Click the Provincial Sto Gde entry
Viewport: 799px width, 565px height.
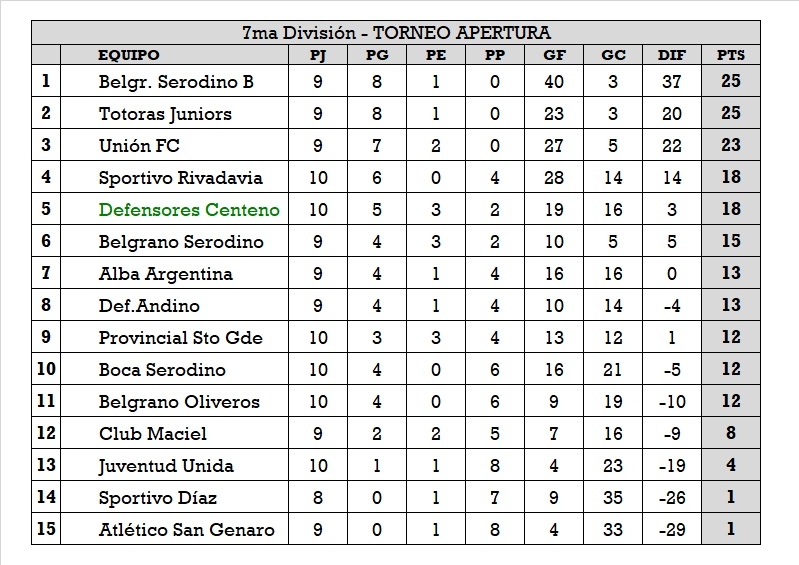click(x=180, y=338)
